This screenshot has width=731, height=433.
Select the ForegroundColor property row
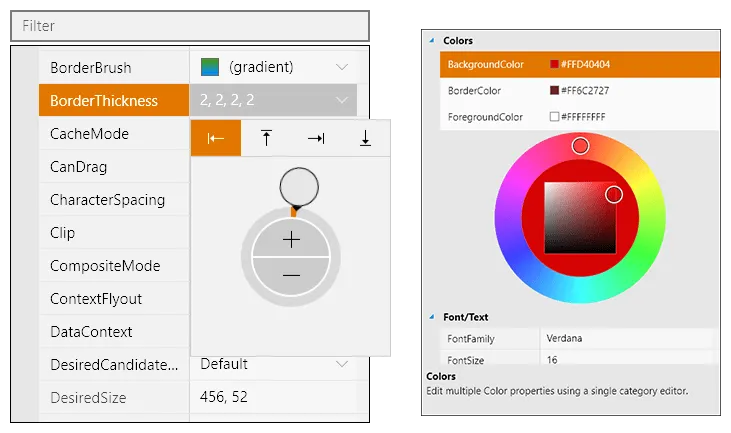click(x=579, y=117)
